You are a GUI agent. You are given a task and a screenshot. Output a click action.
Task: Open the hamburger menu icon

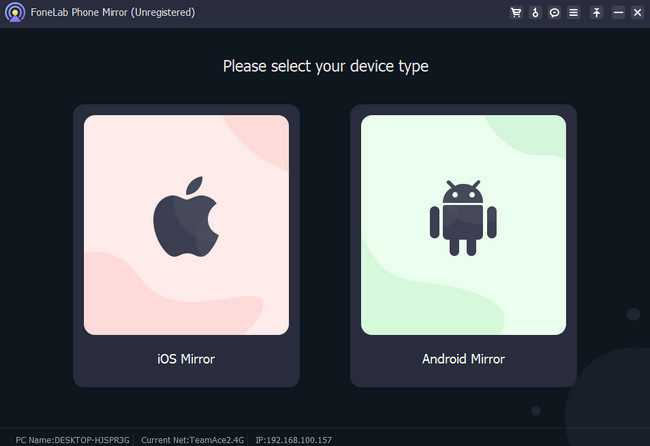click(x=574, y=13)
